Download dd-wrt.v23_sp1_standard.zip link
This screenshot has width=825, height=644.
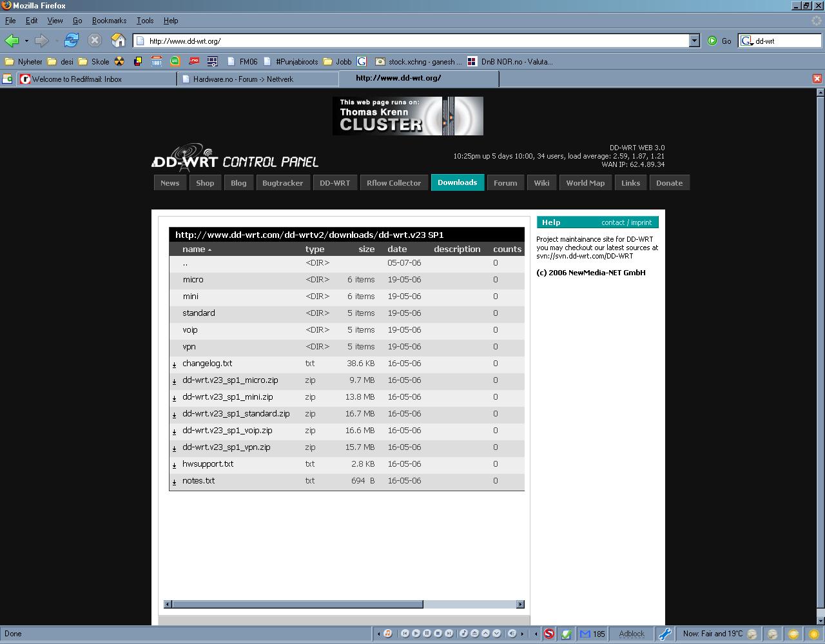[236, 414]
